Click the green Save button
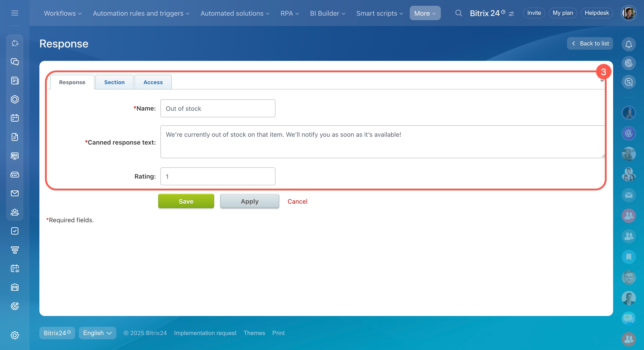 (186, 201)
